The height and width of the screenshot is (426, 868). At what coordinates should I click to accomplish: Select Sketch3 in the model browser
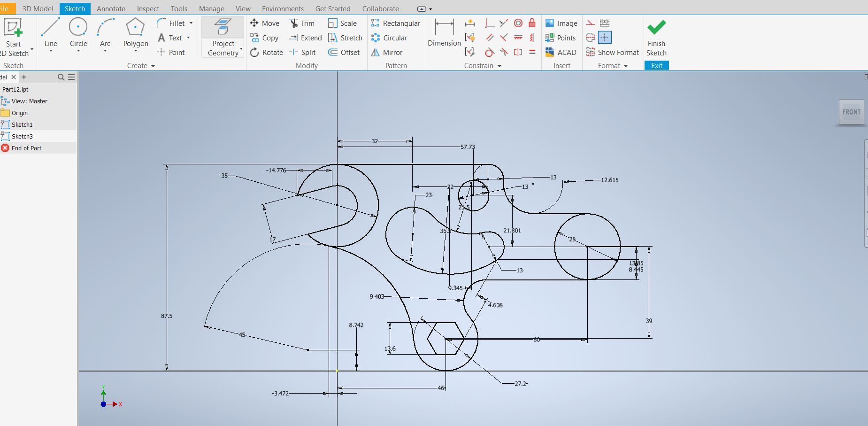(x=22, y=136)
